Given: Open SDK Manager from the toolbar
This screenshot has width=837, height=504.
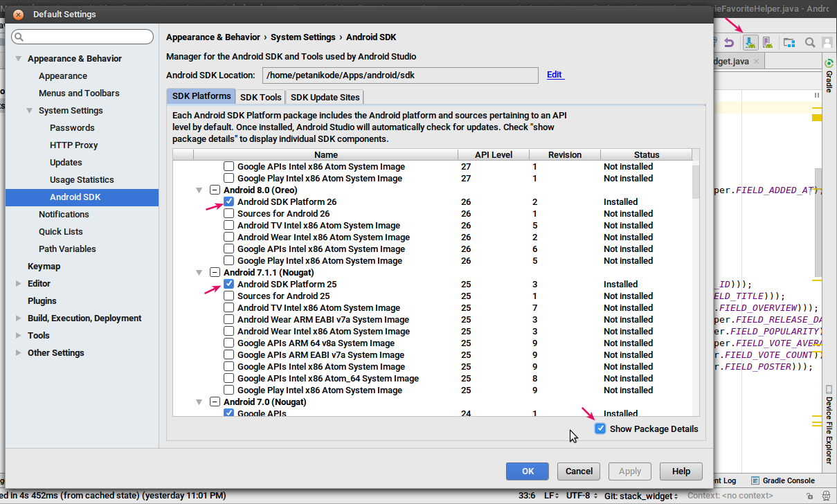Looking at the screenshot, I should pyautogui.click(x=750, y=43).
